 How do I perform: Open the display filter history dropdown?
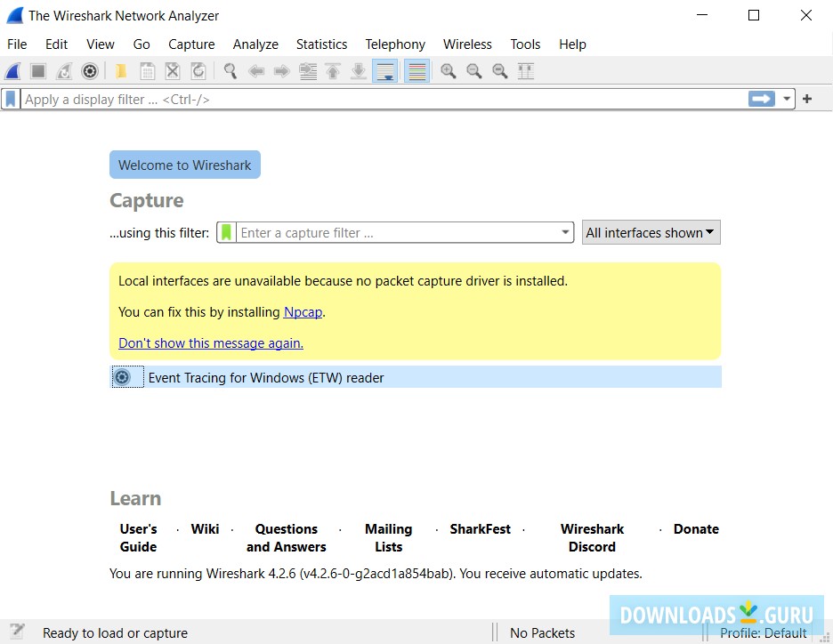[x=786, y=99]
